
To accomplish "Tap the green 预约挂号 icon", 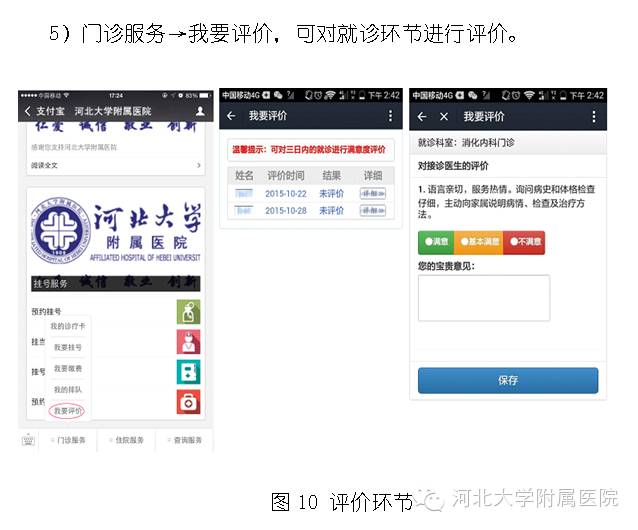I will (188, 312).
